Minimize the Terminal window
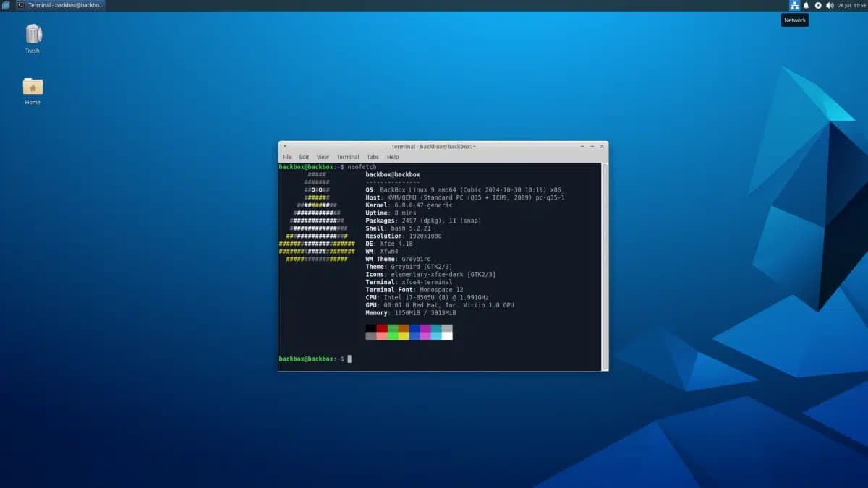The width and height of the screenshot is (868, 488). pos(583,146)
